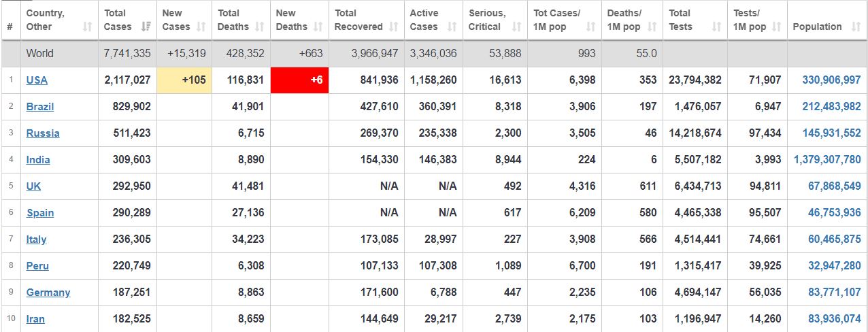Open the UK country link
The image size is (868, 332).
[x=33, y=186]
